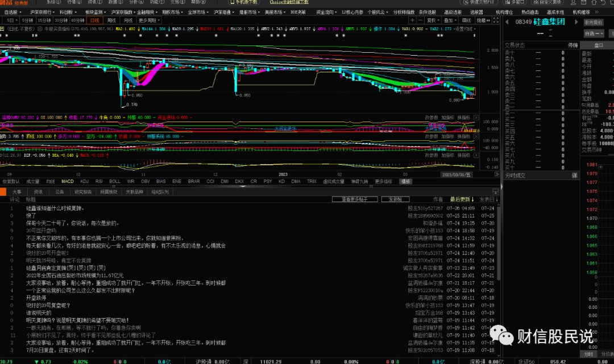Screen dimensions: 614x364
Task: Open 盘口 tab in quote panel
Action: (x=599, y=45)
